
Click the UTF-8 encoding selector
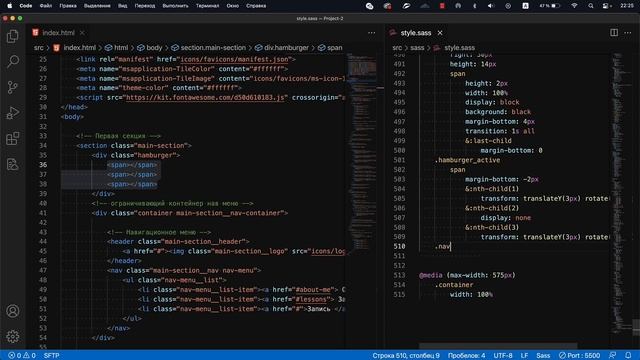point(503,356)
